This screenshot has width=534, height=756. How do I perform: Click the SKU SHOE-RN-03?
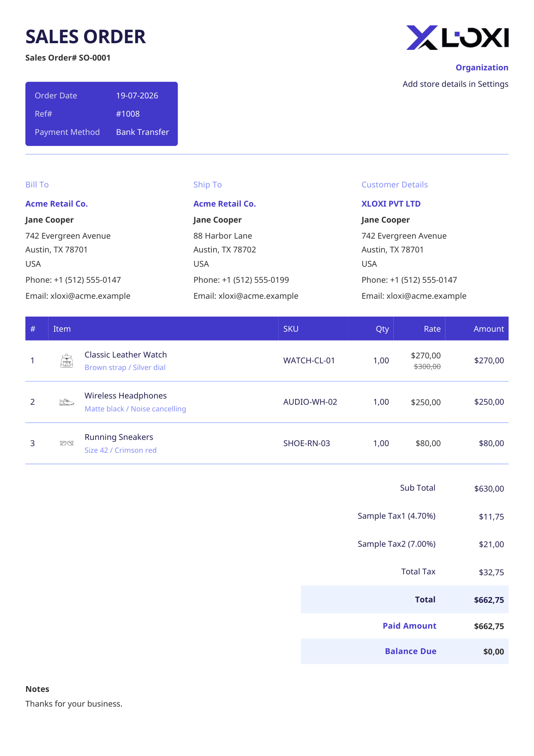pyautogui.click(x=307, y=443)
